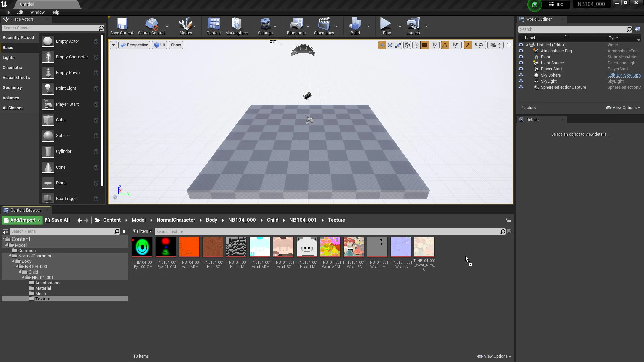This screenshot has width=644, height=362.
Task: Toggle surface snapping icon in viewport
Action: 416,45
